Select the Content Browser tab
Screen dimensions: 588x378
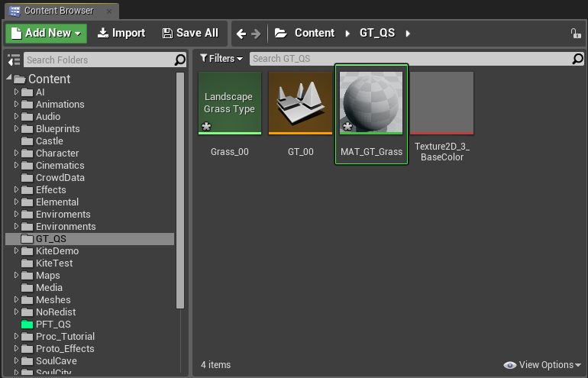[x=62, y=11]
